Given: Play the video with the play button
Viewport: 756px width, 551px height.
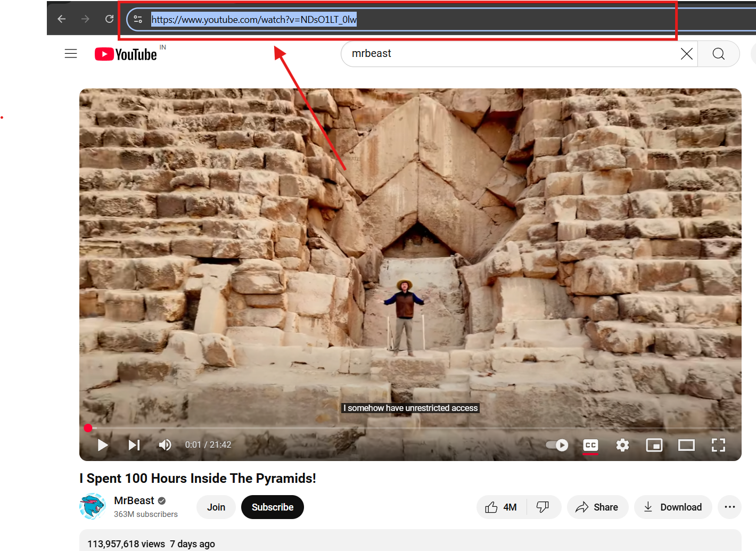Looking at the screenshot, I should (103, 445).
